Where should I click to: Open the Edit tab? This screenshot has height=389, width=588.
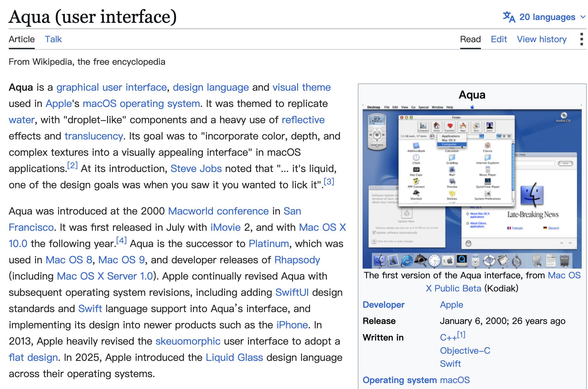[x=499, y=39]
